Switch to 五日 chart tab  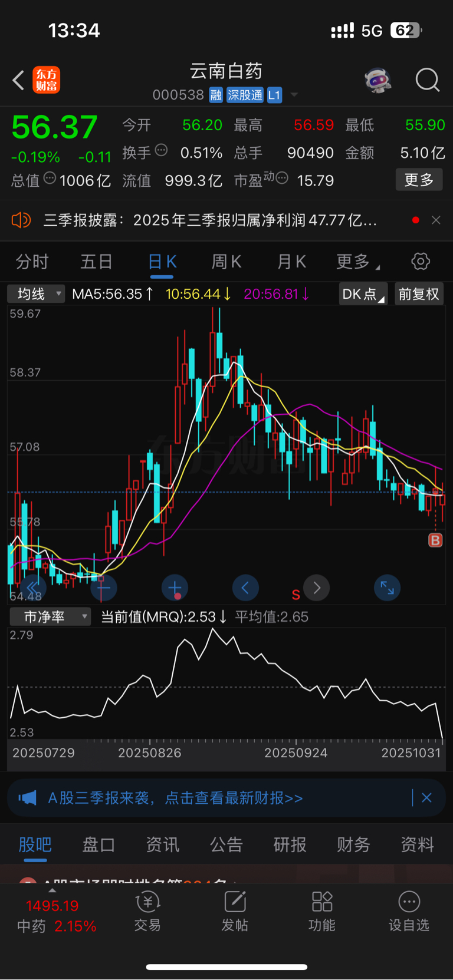coord(96,262)
